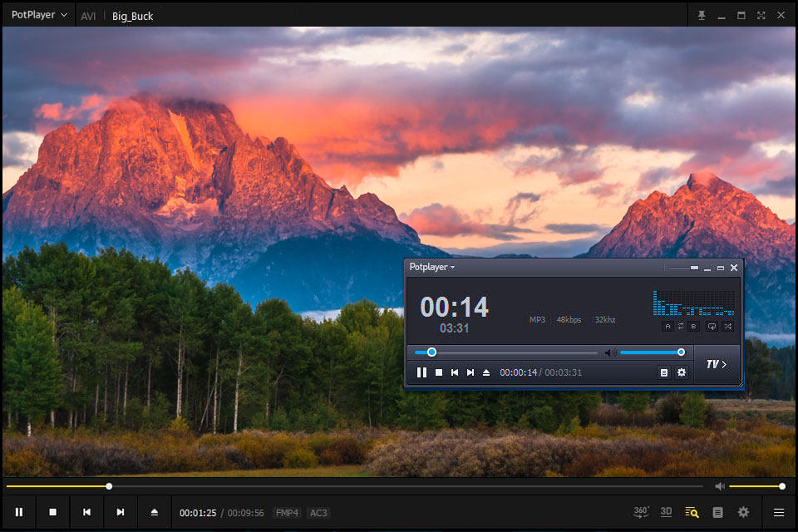Toggle the 3D video mode button
The width and height of the screenshot is (798, 532).
(666, 512)
